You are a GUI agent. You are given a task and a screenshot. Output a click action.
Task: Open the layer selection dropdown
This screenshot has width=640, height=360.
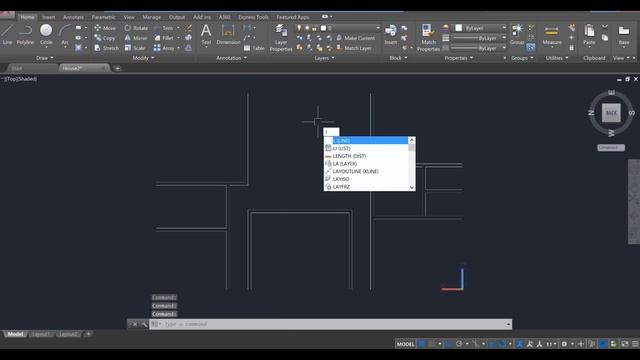(378, 28)
